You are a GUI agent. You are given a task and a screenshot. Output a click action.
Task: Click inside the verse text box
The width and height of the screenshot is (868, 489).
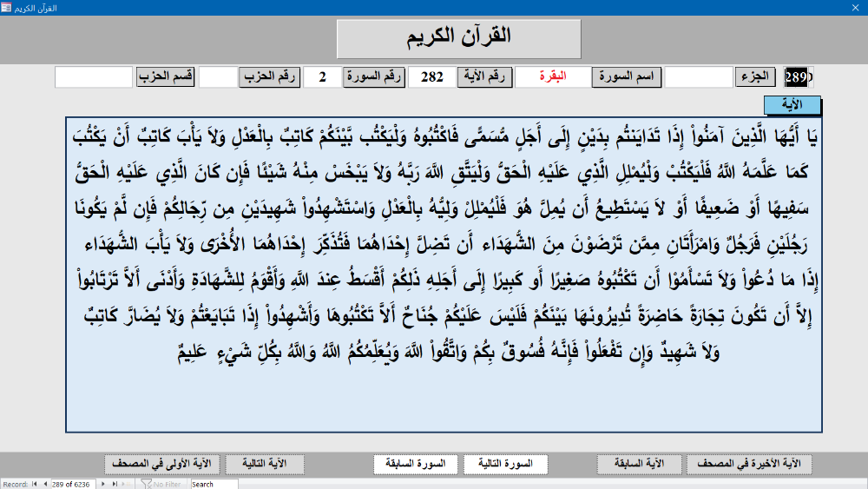point(444,274)
